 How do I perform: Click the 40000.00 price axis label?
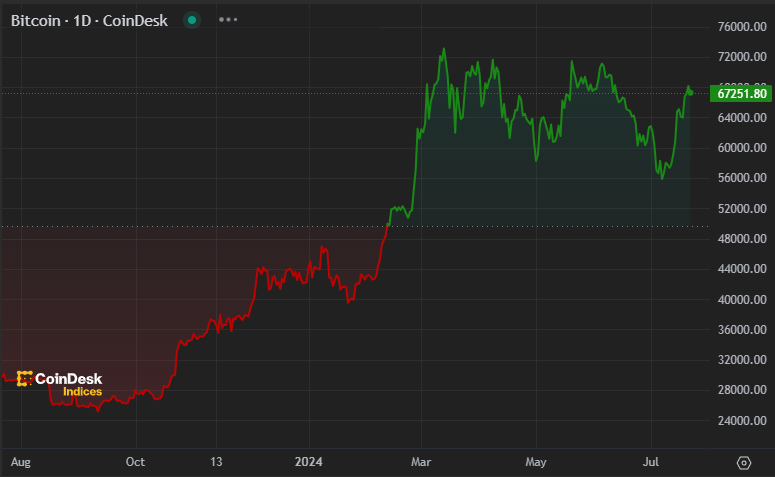click(x=742, y=299)
